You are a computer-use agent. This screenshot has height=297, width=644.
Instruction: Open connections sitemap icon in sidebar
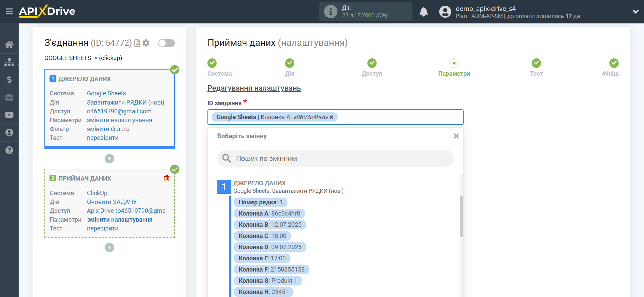point(9,62)
